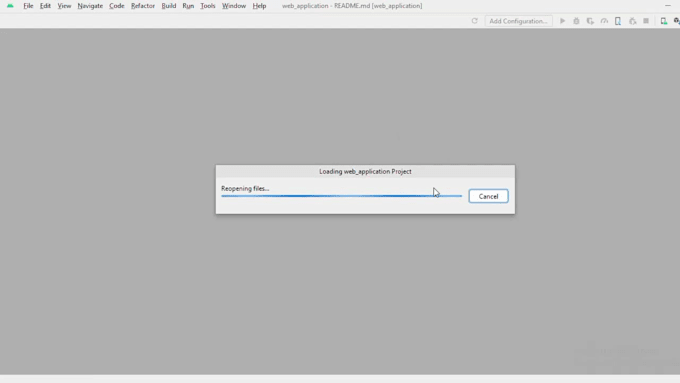Click the Stop square icon
Screen dimensions: 680x383
pyautogui.click(x=646, y=21)
